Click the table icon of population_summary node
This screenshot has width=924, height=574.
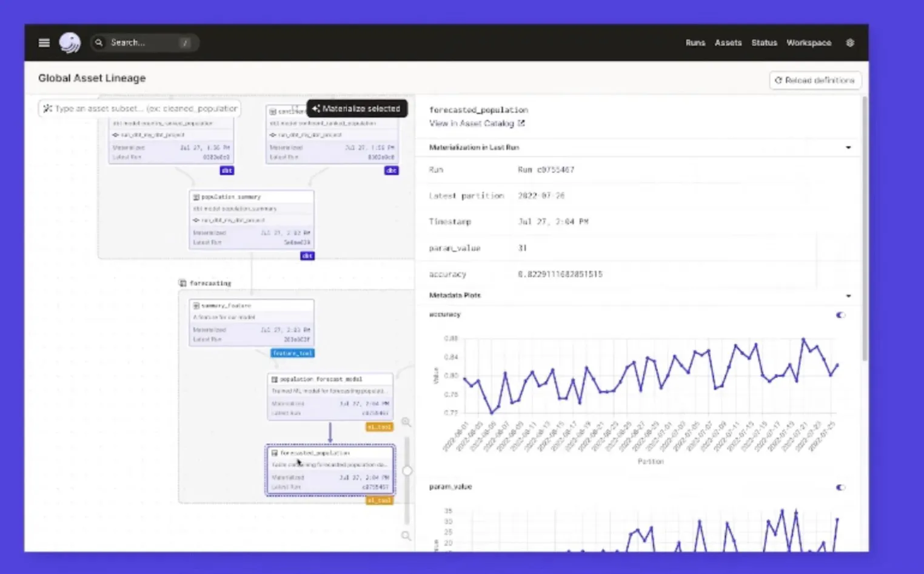click(x=196, y=197)
